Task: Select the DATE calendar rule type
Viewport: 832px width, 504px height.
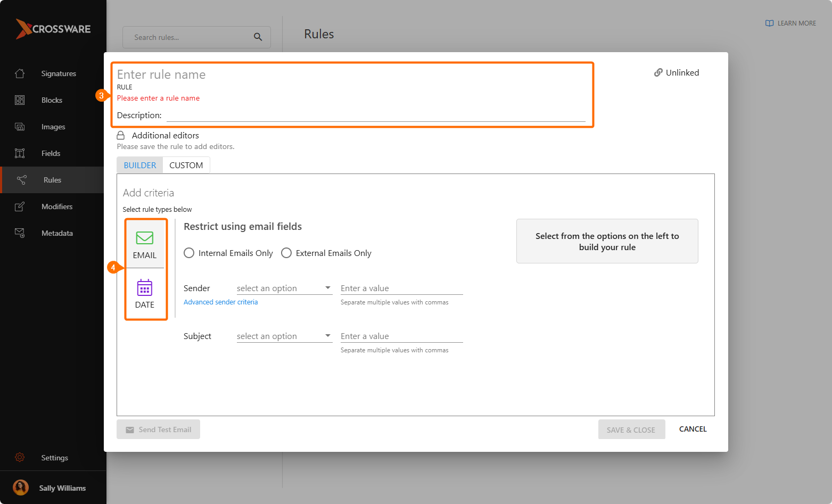Action: (145, 288)
